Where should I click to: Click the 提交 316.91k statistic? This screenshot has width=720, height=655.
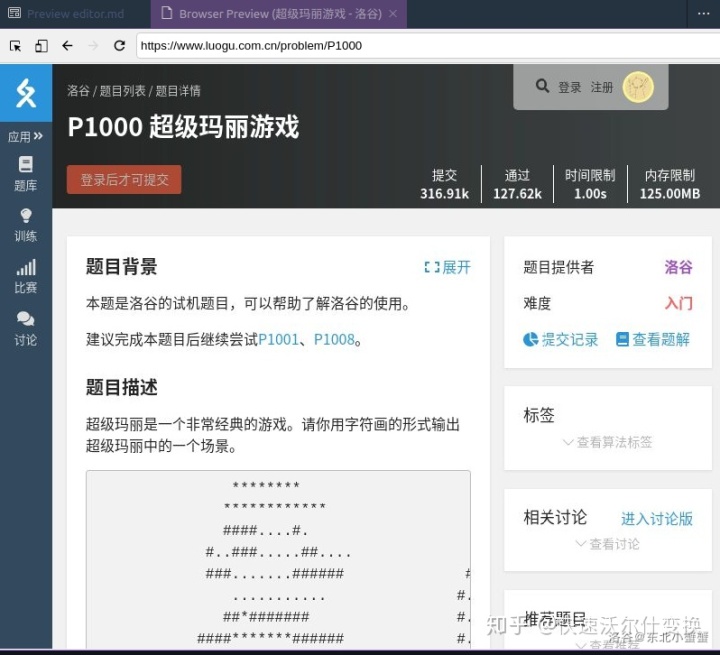pyautogui.click(x=444, y=184)
